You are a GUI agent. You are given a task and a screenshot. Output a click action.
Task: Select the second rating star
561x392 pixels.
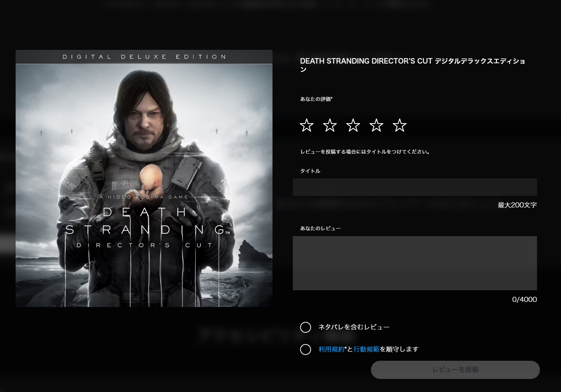click(330, 125)
